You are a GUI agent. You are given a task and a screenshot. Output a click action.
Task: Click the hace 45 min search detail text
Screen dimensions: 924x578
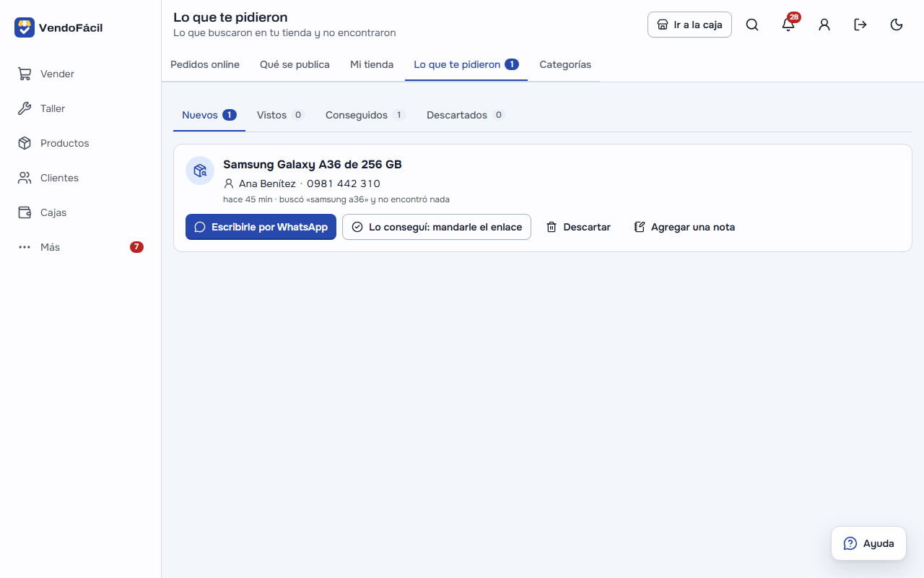336,199
